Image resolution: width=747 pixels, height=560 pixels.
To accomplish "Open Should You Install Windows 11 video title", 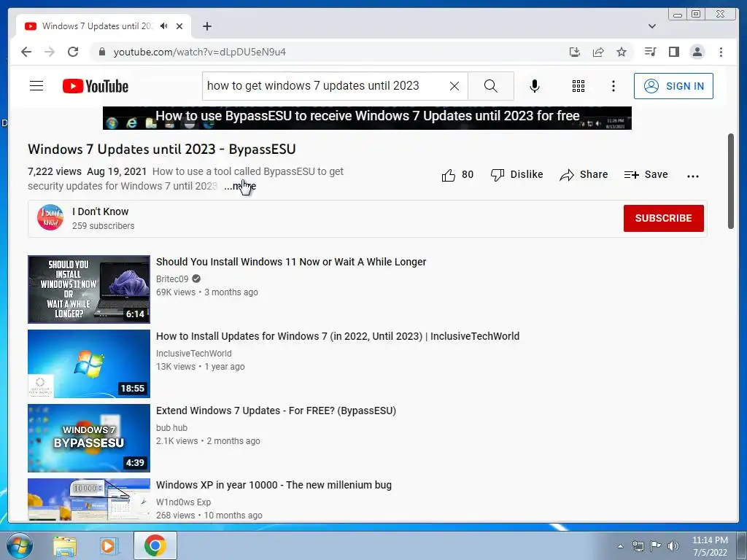I will [x=291, y=262].
